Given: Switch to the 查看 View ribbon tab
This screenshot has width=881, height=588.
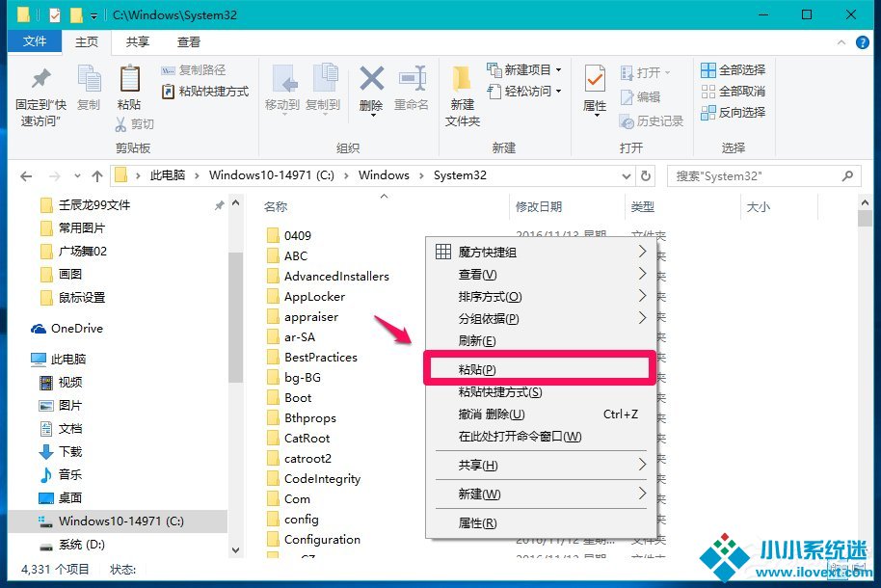Looking at the screenshot, I should pos(189,42).
